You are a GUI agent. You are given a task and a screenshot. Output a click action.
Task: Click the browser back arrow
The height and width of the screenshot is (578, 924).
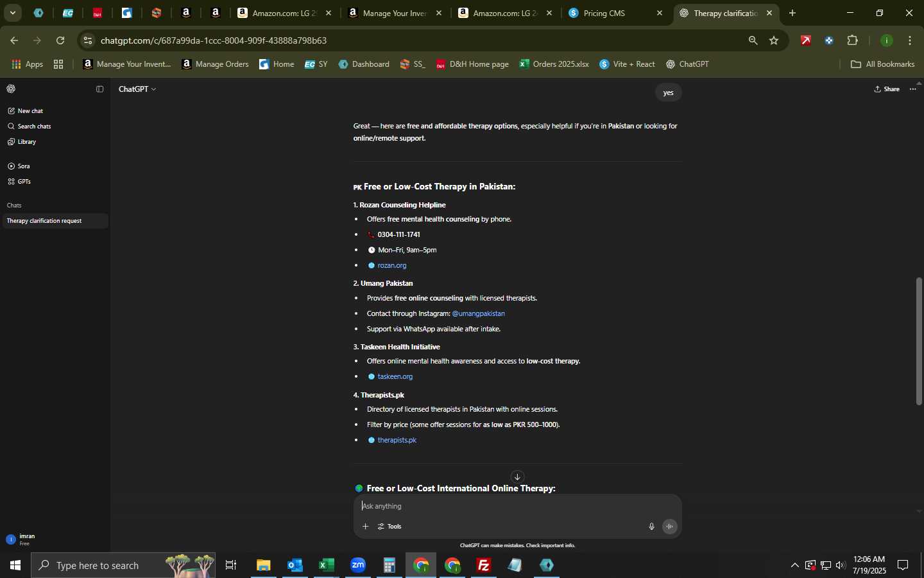click(x=14, y=40)
